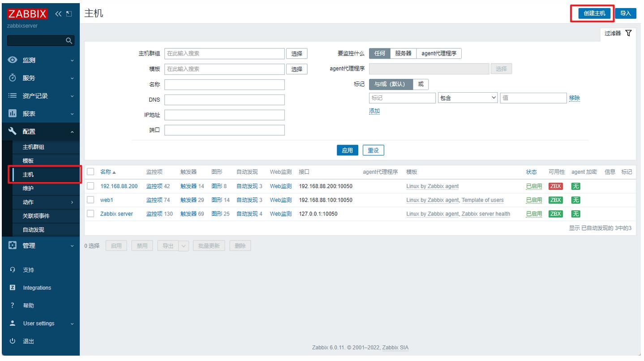
Task: Click the Z icon for Integrations
Action: [13, 288]
